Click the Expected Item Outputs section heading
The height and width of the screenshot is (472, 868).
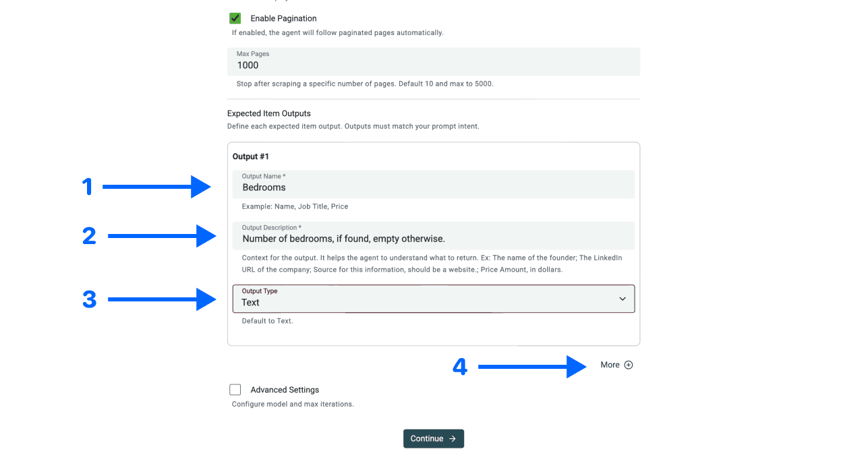pos(268,113)
